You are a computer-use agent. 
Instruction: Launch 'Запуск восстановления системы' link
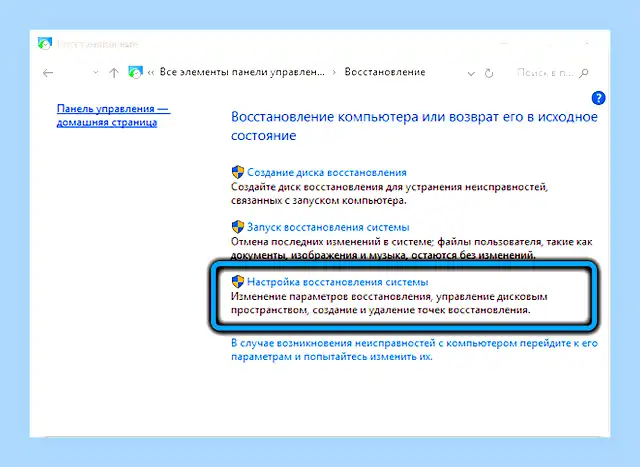coord(328,227)
